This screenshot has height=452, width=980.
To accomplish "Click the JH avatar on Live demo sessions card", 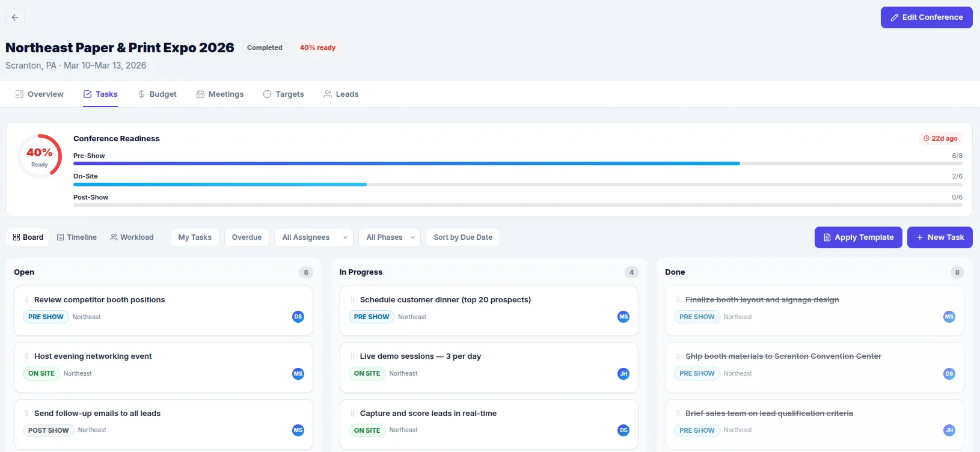I will (623, 374).
